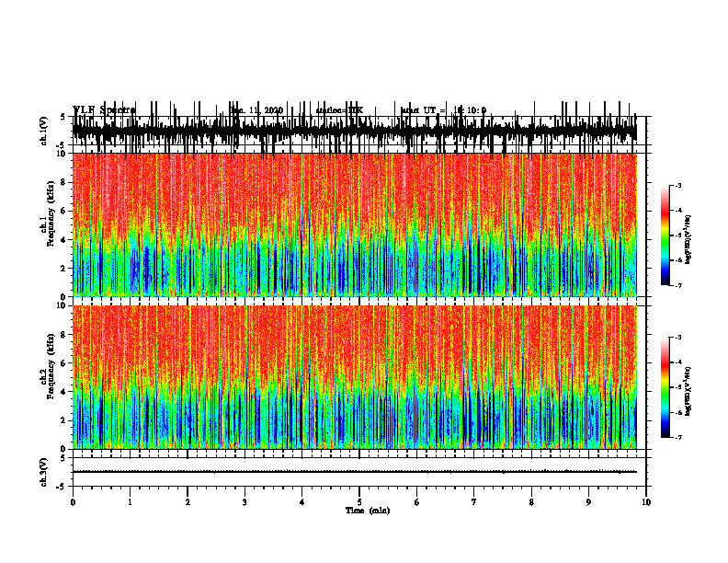Click the ch.1(V) axis label
Viewport: 728px width, 563px height.
click(x=43, y=131)
